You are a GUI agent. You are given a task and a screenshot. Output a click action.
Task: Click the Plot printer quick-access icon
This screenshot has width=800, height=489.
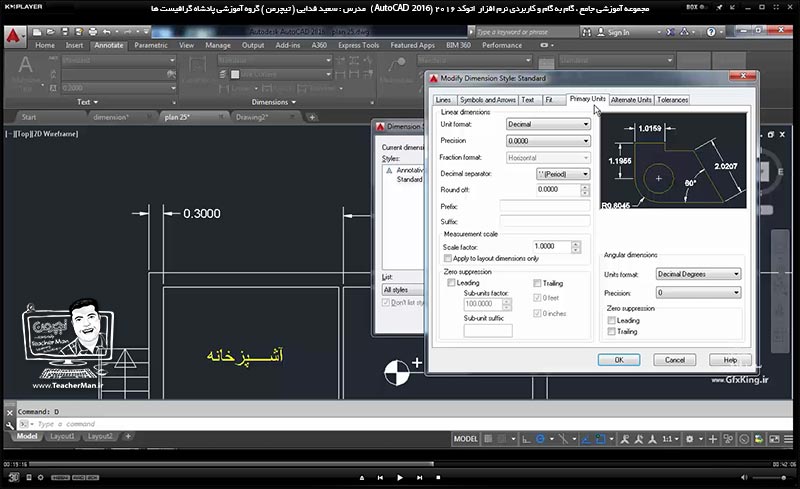coord(93,32)
